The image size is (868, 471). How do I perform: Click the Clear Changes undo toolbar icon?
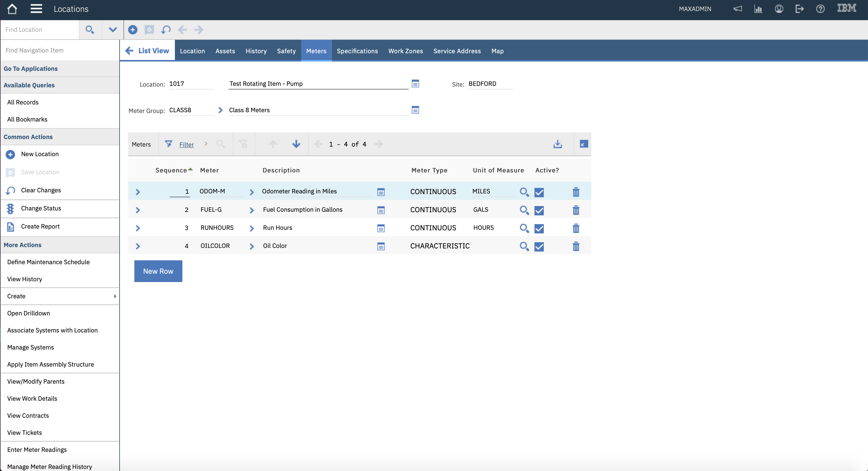tap(166, 30)
